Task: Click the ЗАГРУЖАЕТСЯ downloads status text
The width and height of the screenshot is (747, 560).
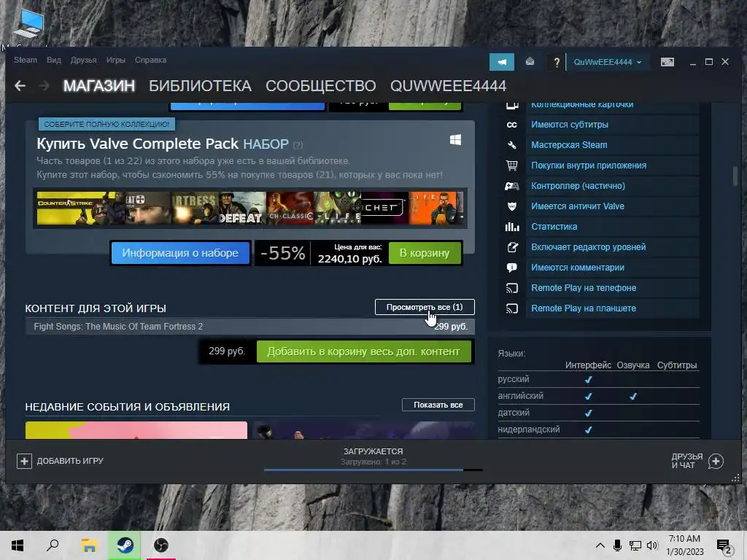Action: point(373,451)
